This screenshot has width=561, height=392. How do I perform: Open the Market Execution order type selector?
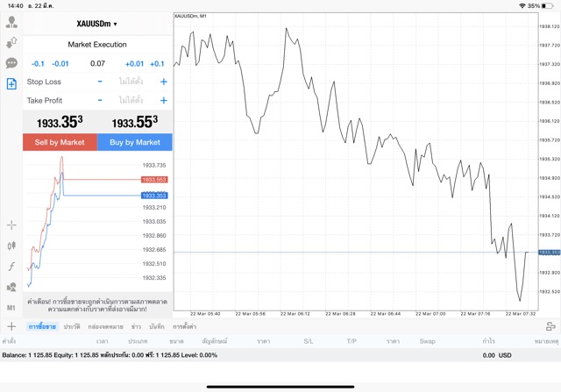coord(97,44)
